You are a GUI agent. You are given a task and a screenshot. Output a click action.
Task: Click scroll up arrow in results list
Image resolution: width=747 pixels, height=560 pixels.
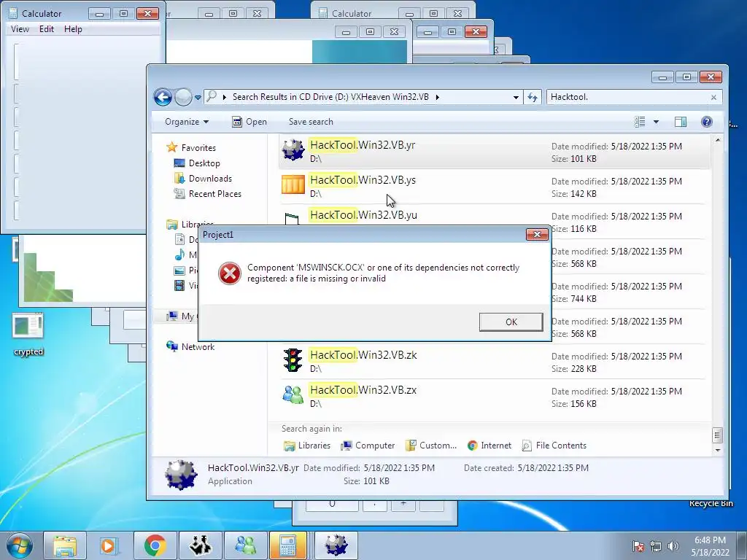pyautogui.click(x=718, y=140)
